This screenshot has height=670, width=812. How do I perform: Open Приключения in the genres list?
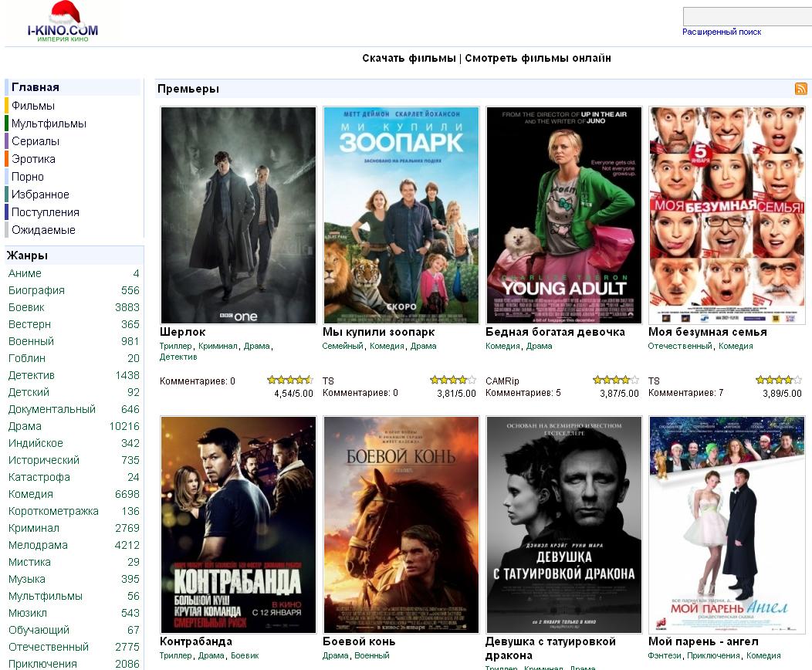(42, 664)
